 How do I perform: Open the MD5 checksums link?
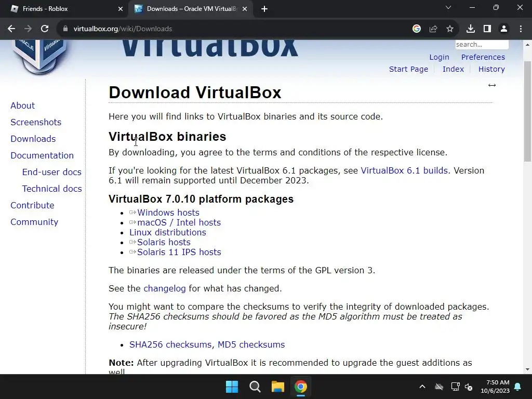(251, 344)
